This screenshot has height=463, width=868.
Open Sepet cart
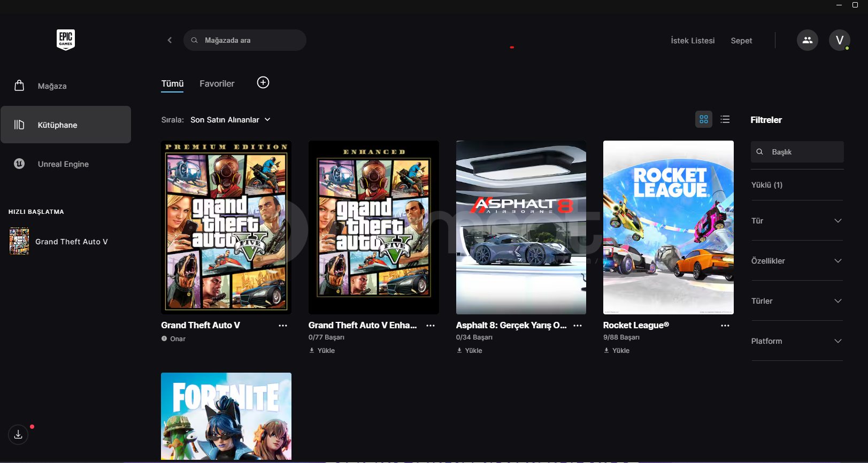point(741,41)
